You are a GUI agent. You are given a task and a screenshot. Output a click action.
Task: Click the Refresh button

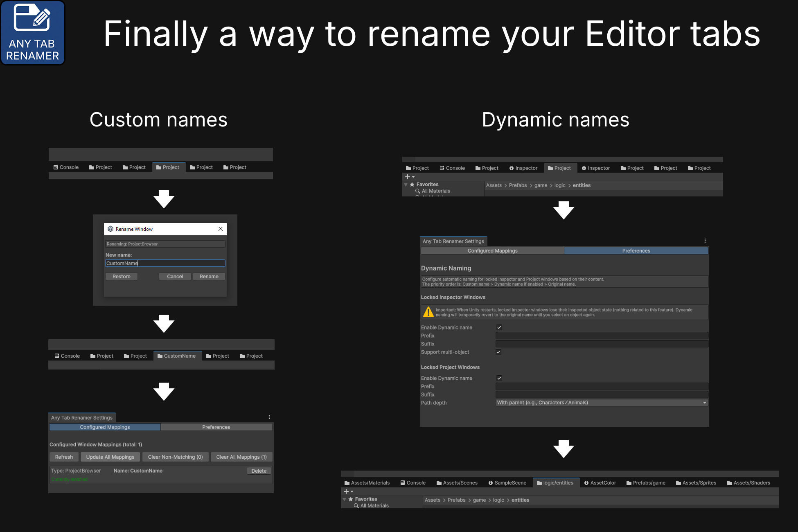tap(64, 457)
